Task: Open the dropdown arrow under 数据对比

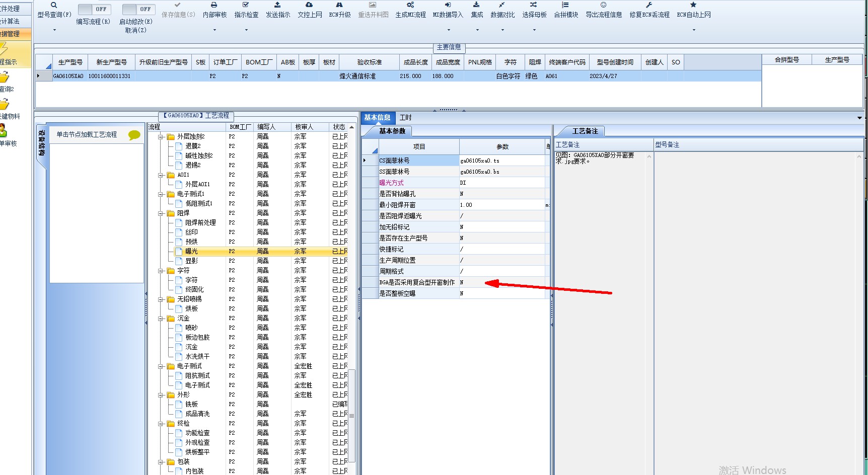Action: [502, 30]
